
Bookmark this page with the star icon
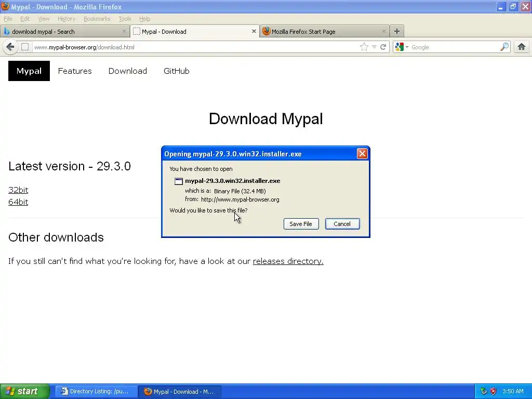(x=364, y=47)
